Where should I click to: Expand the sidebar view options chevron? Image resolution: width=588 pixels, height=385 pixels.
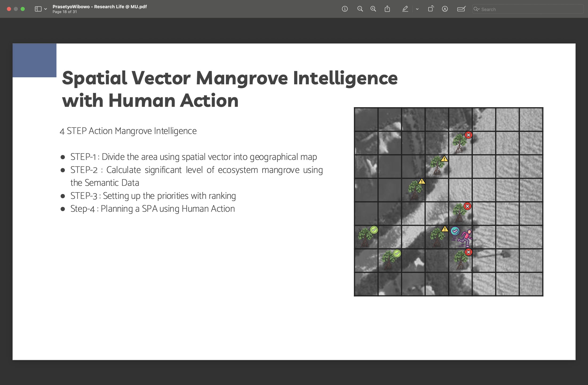(x=45, y=9)
